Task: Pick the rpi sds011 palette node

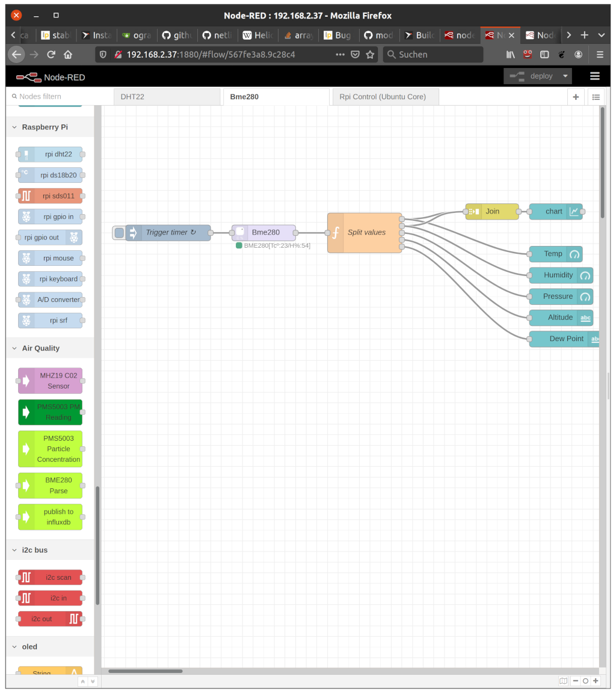Action: click(x=50, y=195)
